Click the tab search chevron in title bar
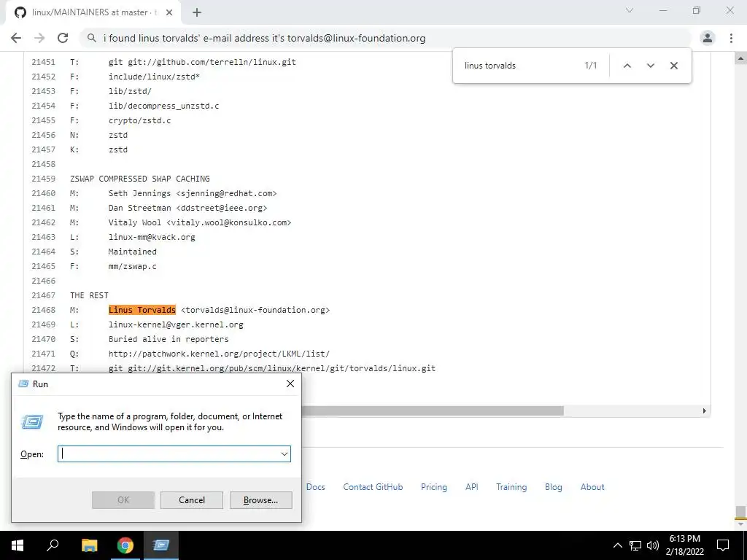 pyautogui.click(x=630, y=10)
